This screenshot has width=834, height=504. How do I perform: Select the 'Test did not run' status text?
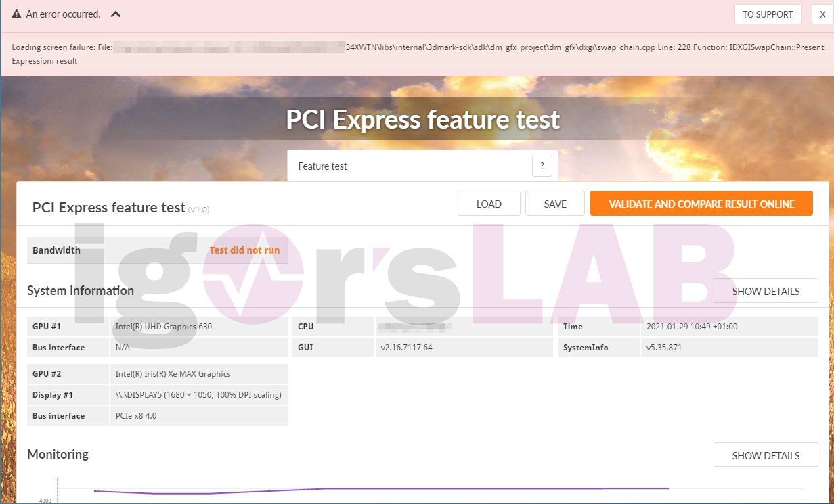coord(244,250)
